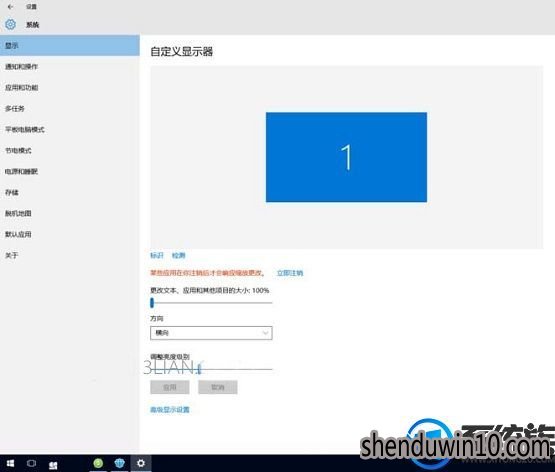The width and height of the screenshot is (555, 472).
Task: Click the 应用 apply button
Action: click(170, 387)
